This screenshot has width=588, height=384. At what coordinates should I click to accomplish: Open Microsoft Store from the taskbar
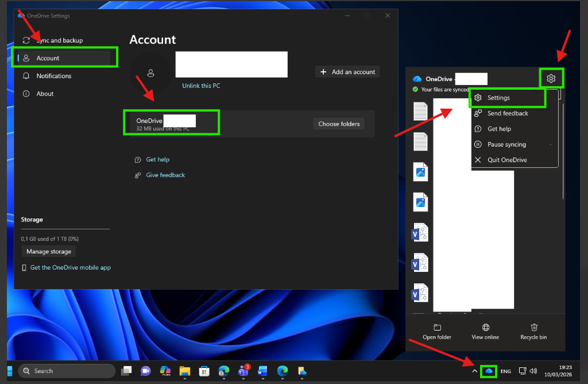click(204, 371)
